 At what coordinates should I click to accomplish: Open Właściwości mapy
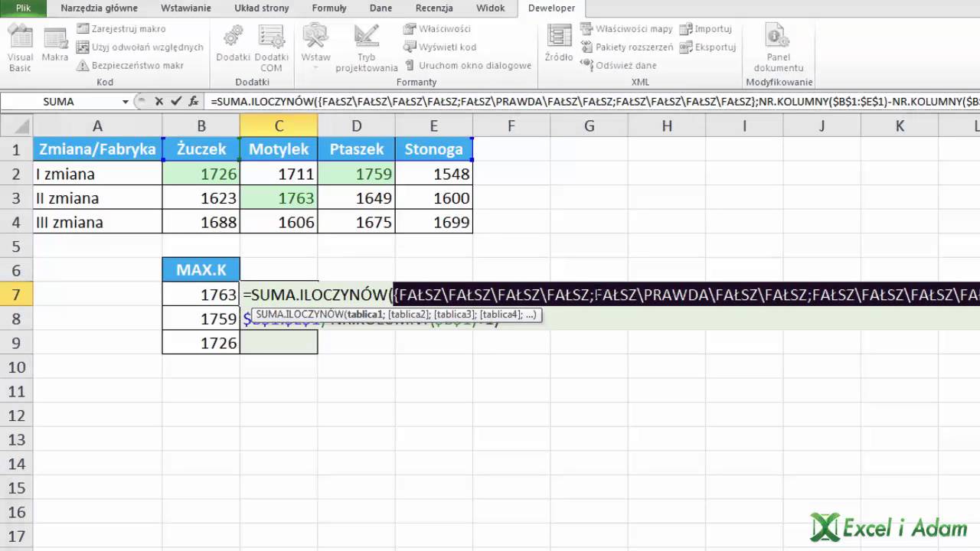point(627,29)
